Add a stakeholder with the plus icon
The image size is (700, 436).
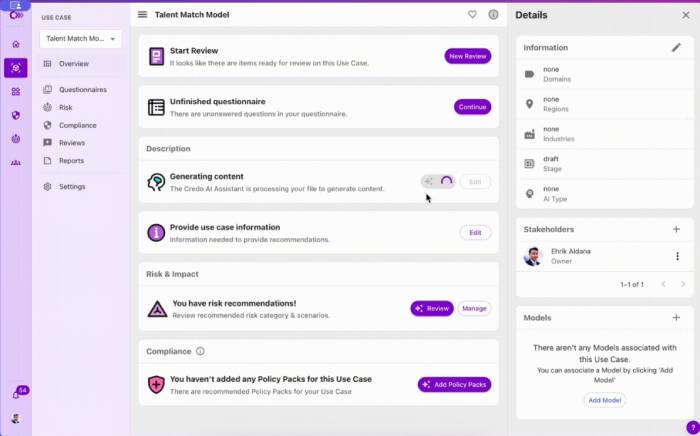676,229
